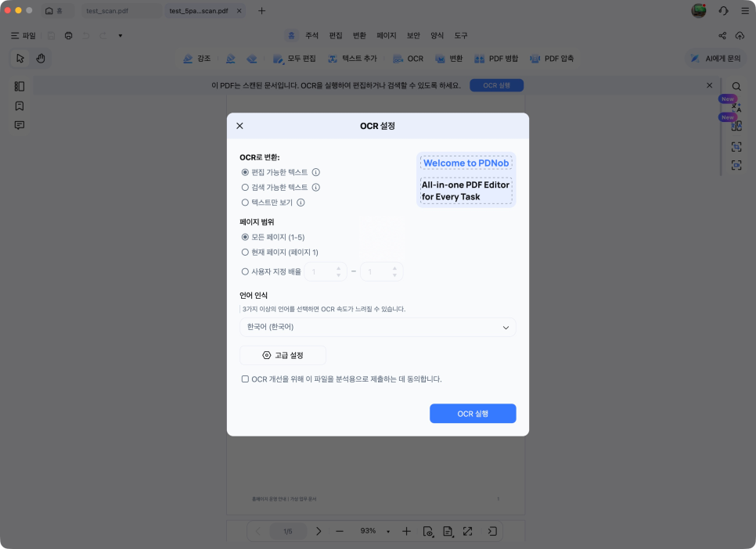756x549 pixels.
Task: Click the underline markup tool icon
Action: pos(230,59)
